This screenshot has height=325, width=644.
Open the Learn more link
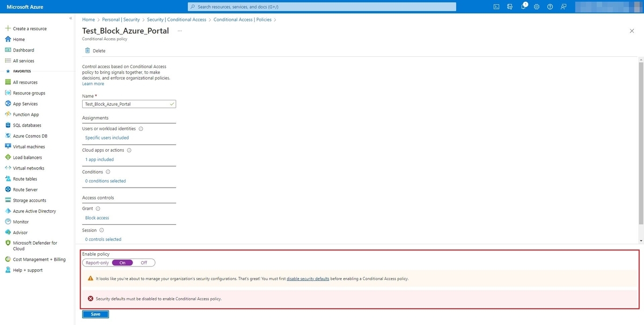pos(93,84)
